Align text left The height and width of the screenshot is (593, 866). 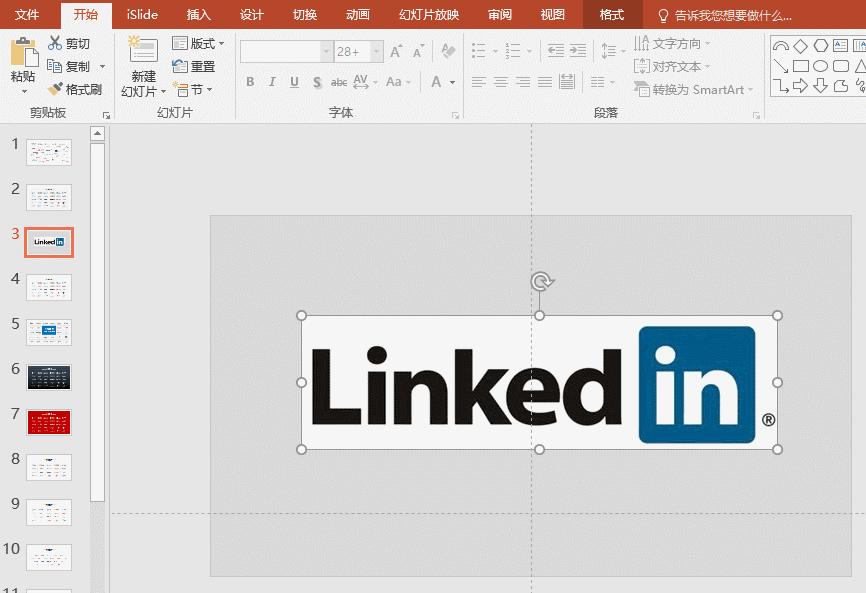(x=478, y=83)
